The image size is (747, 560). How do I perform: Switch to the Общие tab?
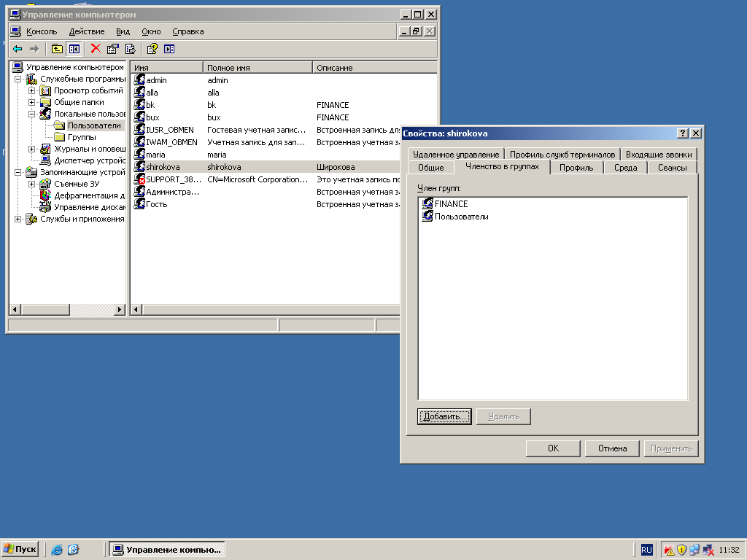430,168
